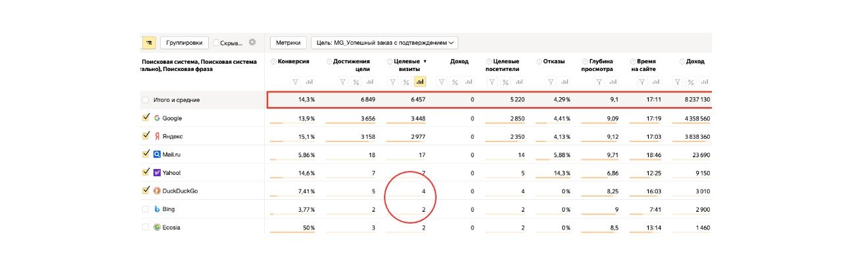Screen dimensions: 868x269
Task: Click Mail.ru bounce rate 5,88 %
Action: pos(561,155)
